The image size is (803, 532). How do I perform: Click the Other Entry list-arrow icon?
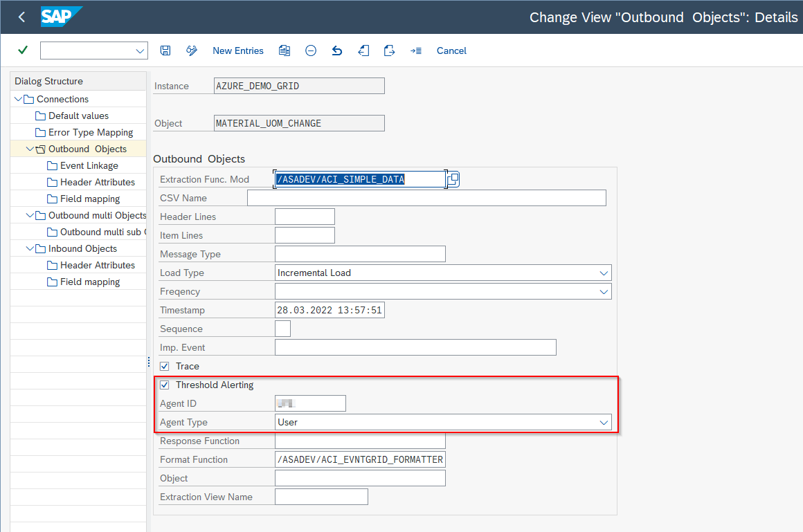pos(416,51)
